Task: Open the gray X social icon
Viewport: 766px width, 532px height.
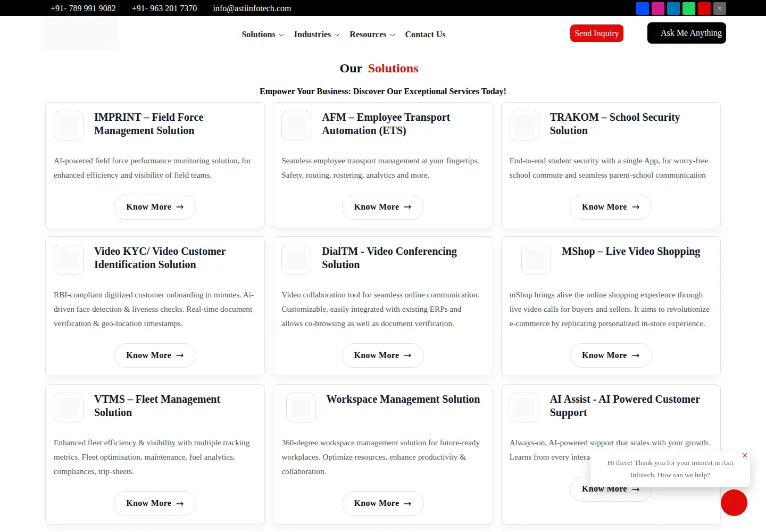Action: [720, 9]
